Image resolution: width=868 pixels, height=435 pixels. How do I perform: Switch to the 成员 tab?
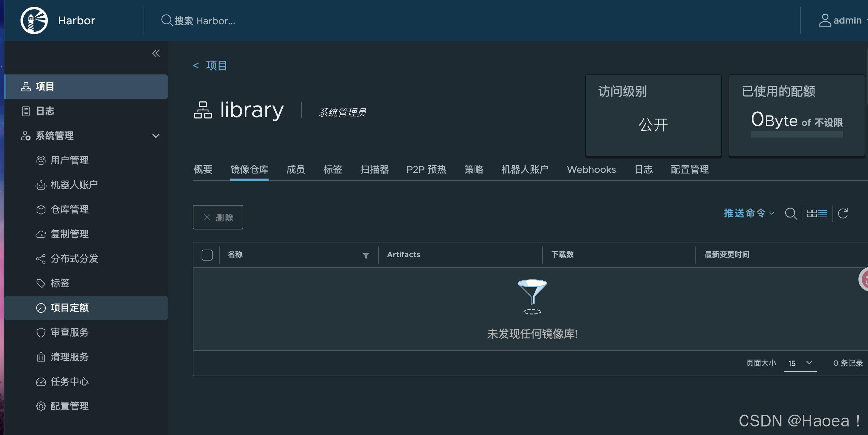point(295,169)
